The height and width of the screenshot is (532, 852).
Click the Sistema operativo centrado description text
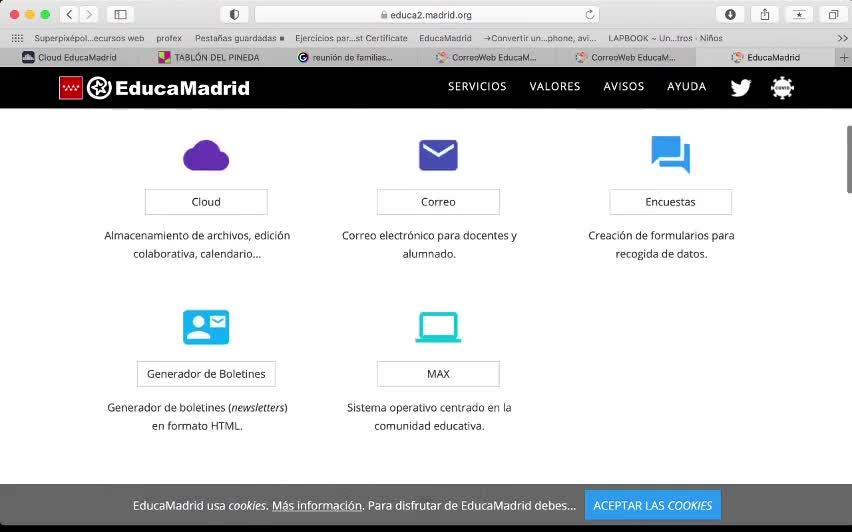coord(429,417)
